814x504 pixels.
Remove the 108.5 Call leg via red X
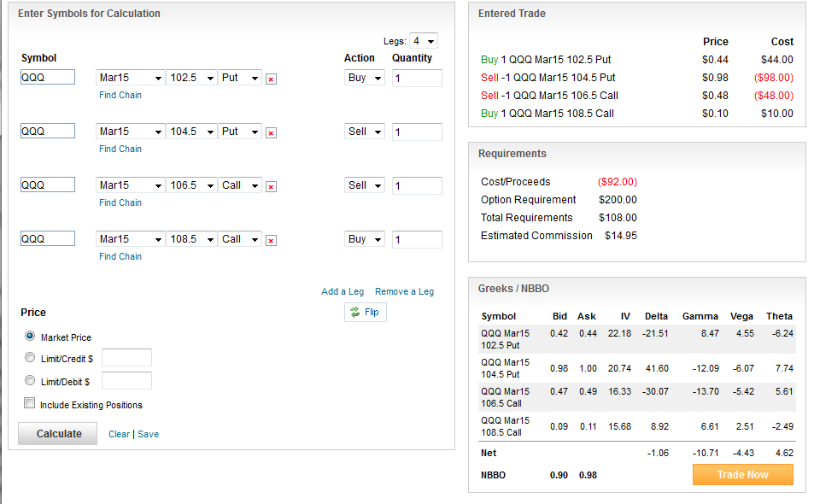[271, 241]
